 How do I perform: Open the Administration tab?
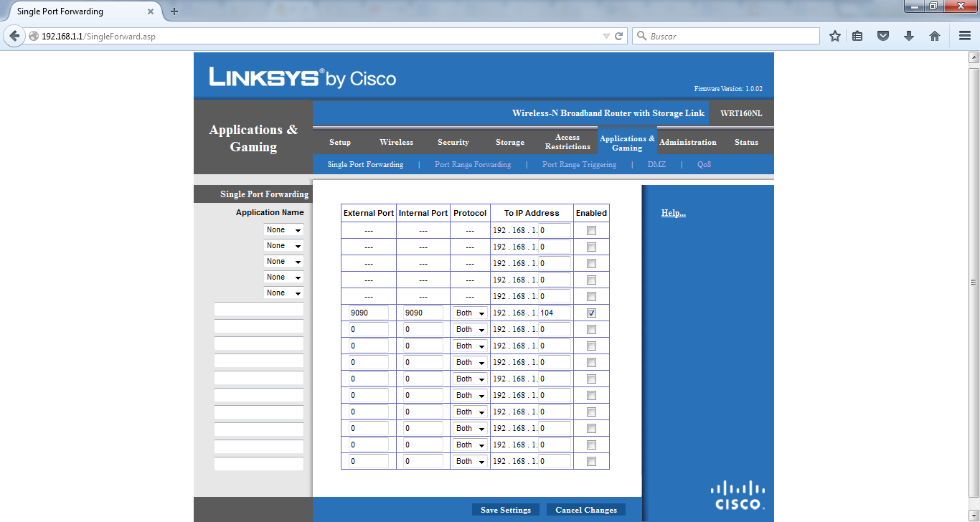pyautogui.click(x=688, y=142)
